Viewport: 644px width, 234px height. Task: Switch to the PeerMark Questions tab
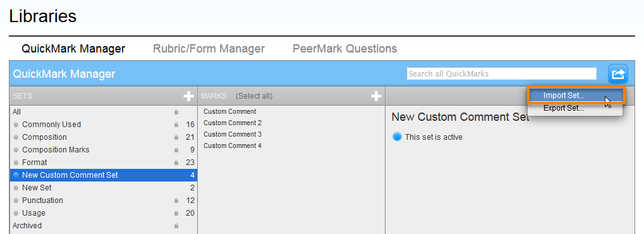pyautogui.click(x=344, y=49)
